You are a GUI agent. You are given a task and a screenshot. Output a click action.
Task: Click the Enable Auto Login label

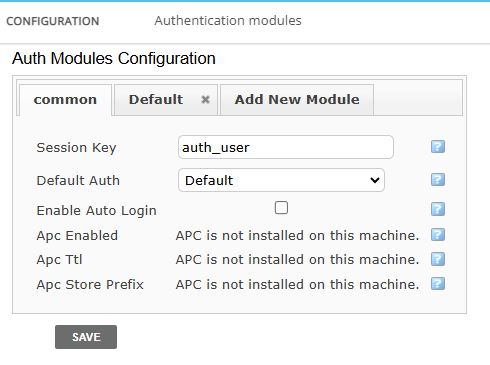(x=96, y=211)
